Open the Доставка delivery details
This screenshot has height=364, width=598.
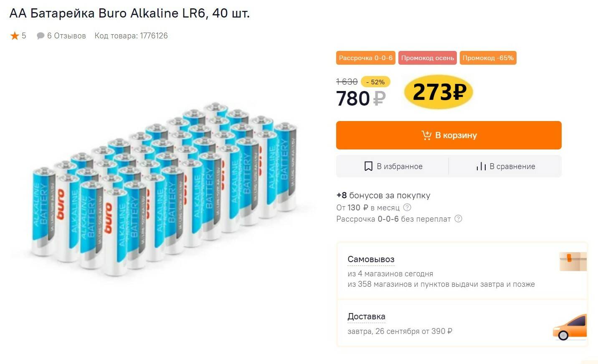click(x=366, y=317)
